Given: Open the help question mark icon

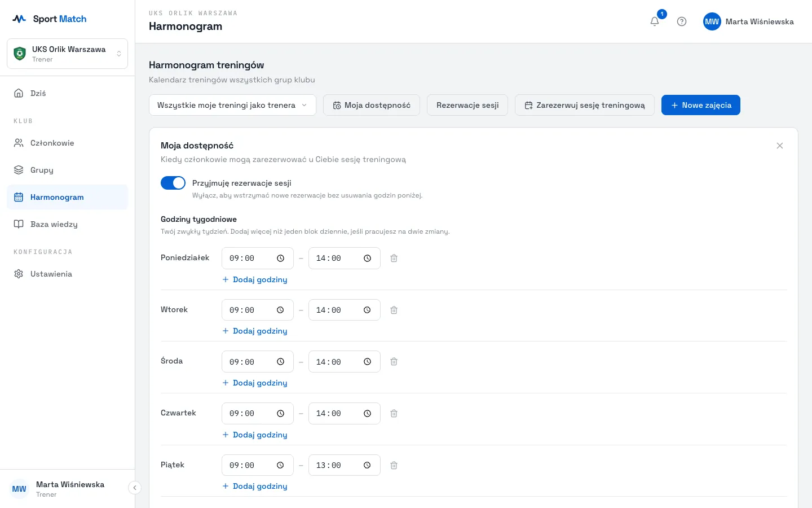Looking at the screenshot, I should [x=682, y=21].
